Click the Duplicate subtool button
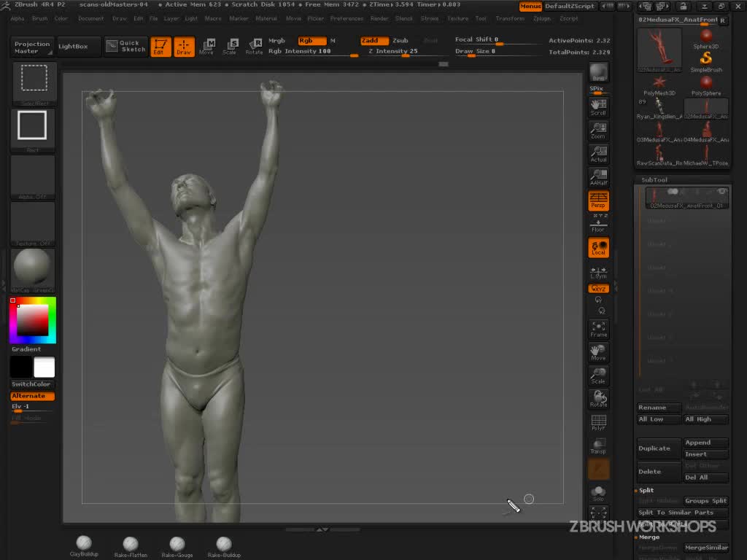Image resolution: width=747 pixels, height=560 pixels. [x=659, y=448]
